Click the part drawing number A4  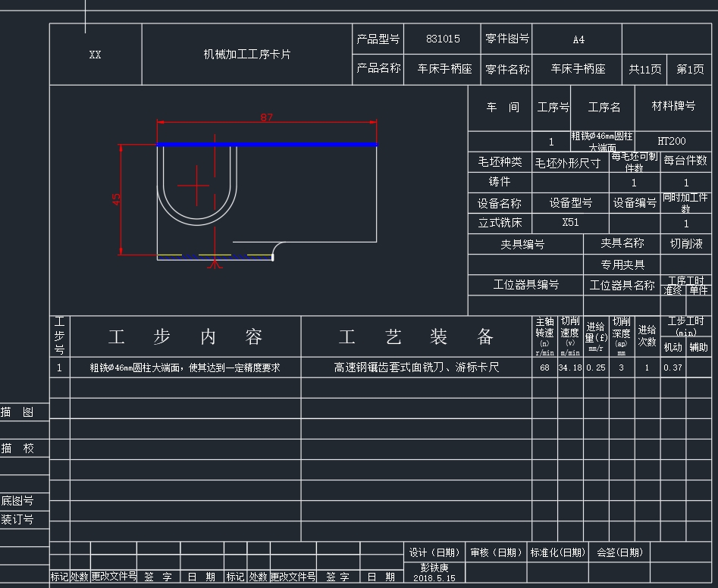click(578, 40)
